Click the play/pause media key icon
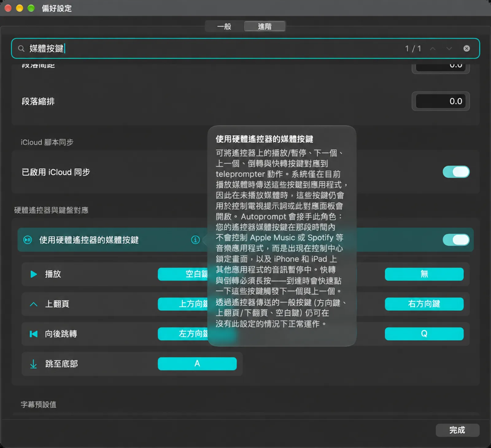 (28, 240)
